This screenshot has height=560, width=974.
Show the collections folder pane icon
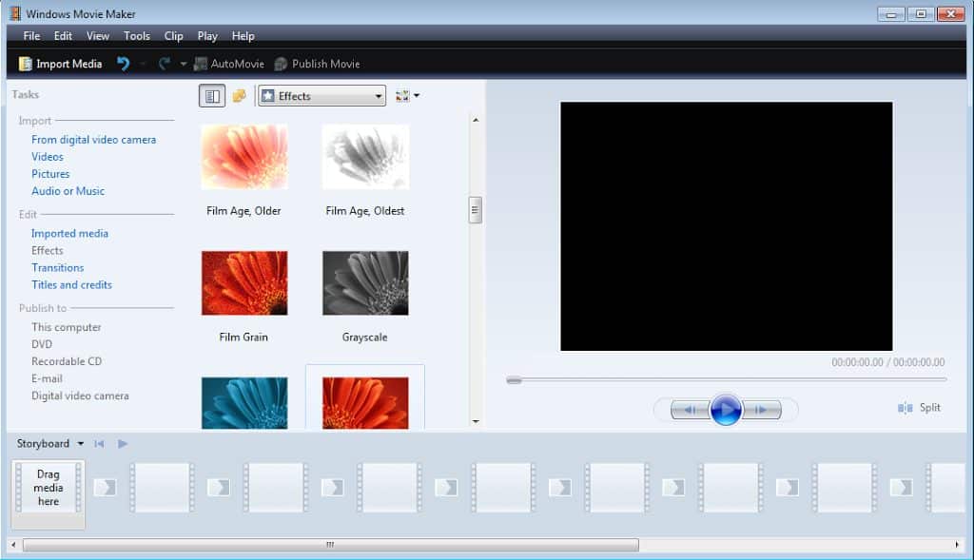[239, 96]
